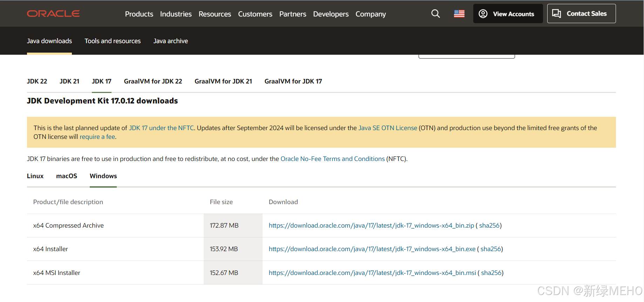
Task: Switch to the macOS downloads tab
Action: point(67,176)
